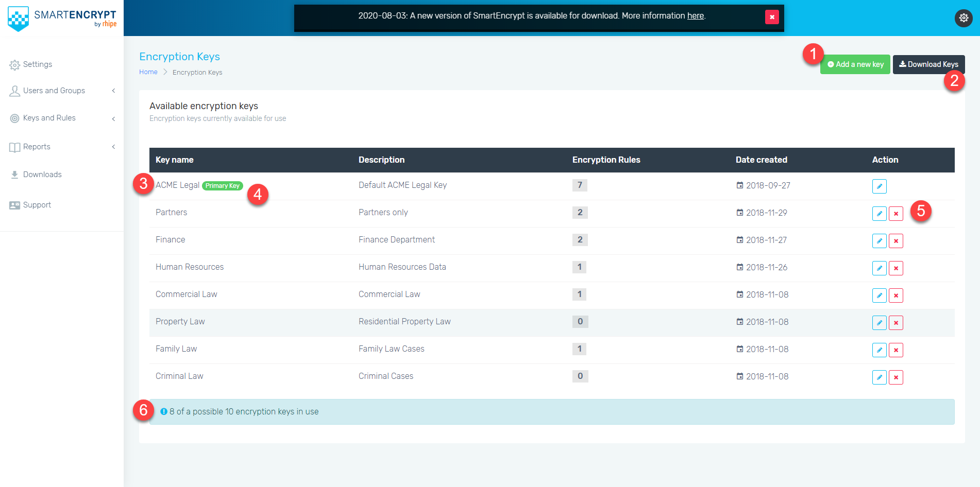This screenshot has width=980, height=487.
Task: Open Reports menu in sidebar
Action: click(x=37, y=147)
